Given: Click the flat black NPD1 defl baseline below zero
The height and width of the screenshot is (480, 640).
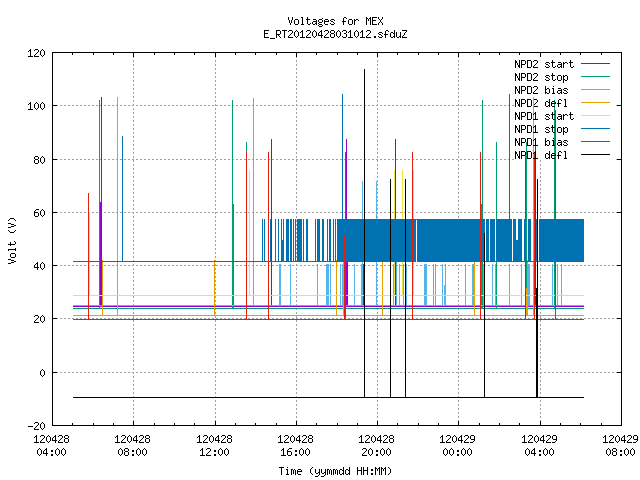Looking at the screenshot, I should click(329, 397).
